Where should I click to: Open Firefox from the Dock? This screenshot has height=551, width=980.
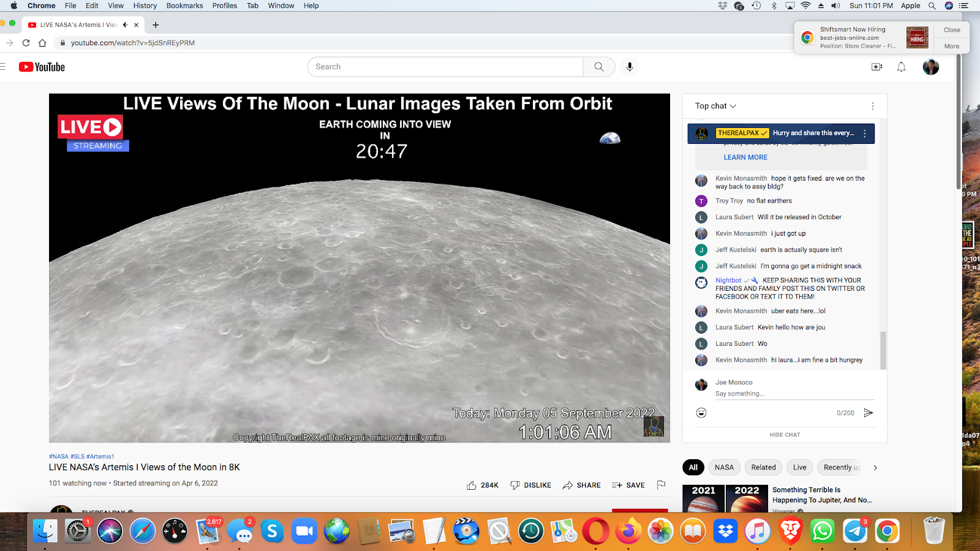pos(628,531)
